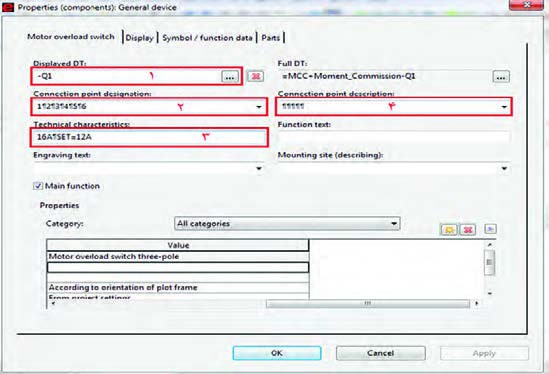Open the All categories dropdown
Screen dimensions: 549x374
(287, 223)
